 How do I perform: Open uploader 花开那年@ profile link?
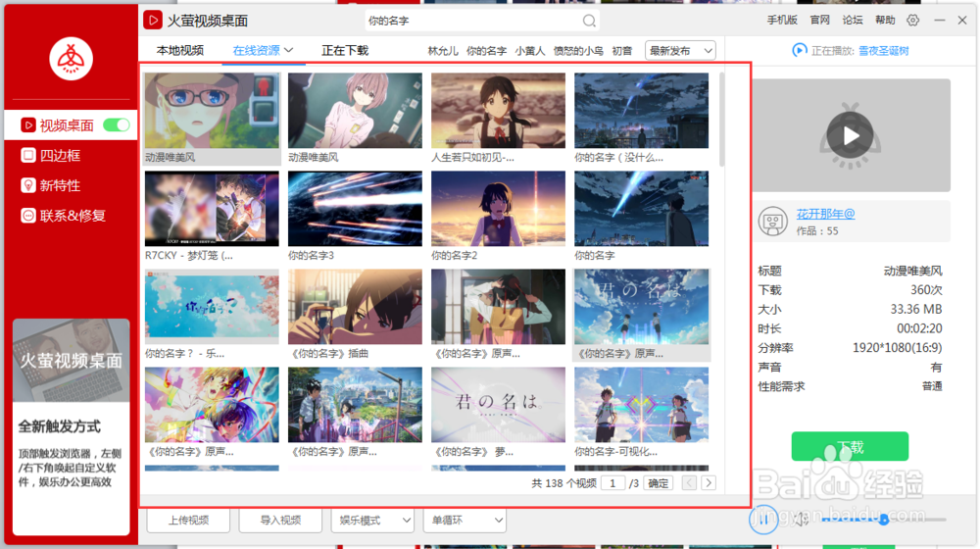825,214
